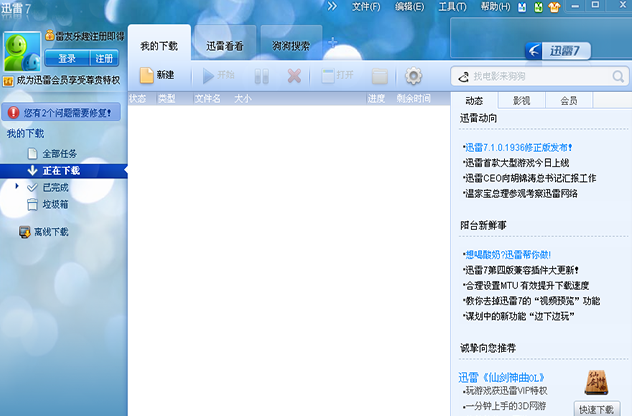Open 谋划中的新功能 边下边玩 link
The height and width of the screenshot is (416, 632).
click(520, 316)
